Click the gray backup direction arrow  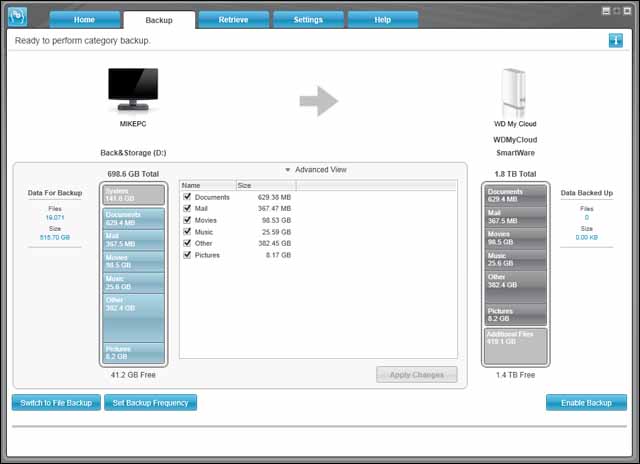coord(320,100)
